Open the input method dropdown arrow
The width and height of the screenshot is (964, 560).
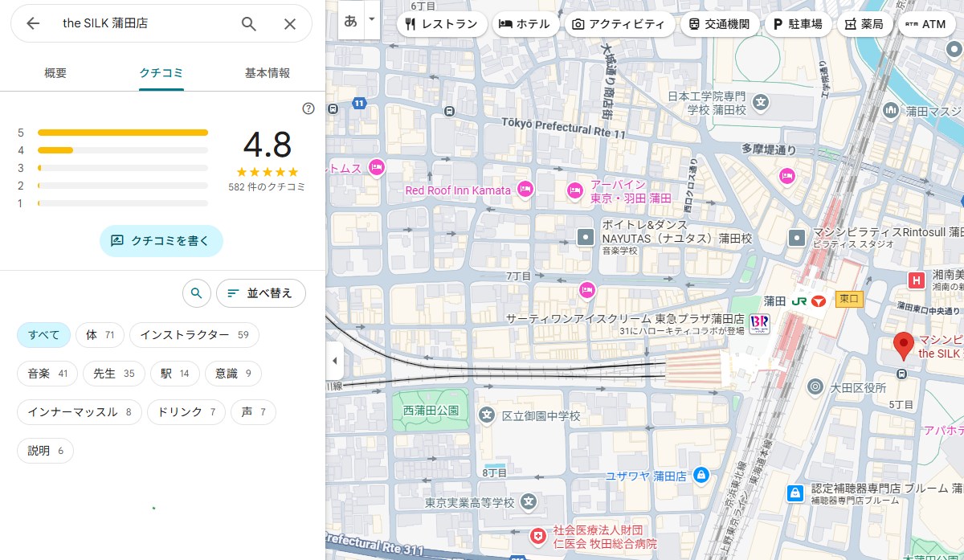tap(371, 19)
